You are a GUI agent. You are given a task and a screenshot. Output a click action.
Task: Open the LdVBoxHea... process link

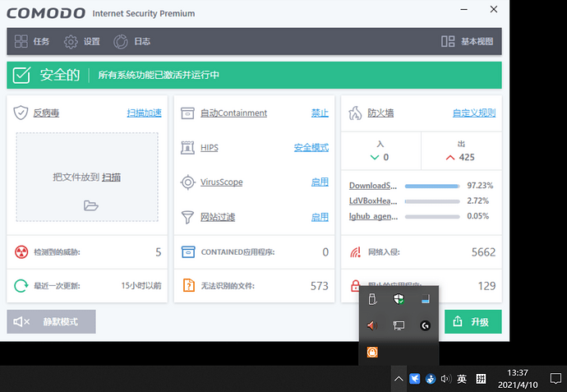[373, 201]
